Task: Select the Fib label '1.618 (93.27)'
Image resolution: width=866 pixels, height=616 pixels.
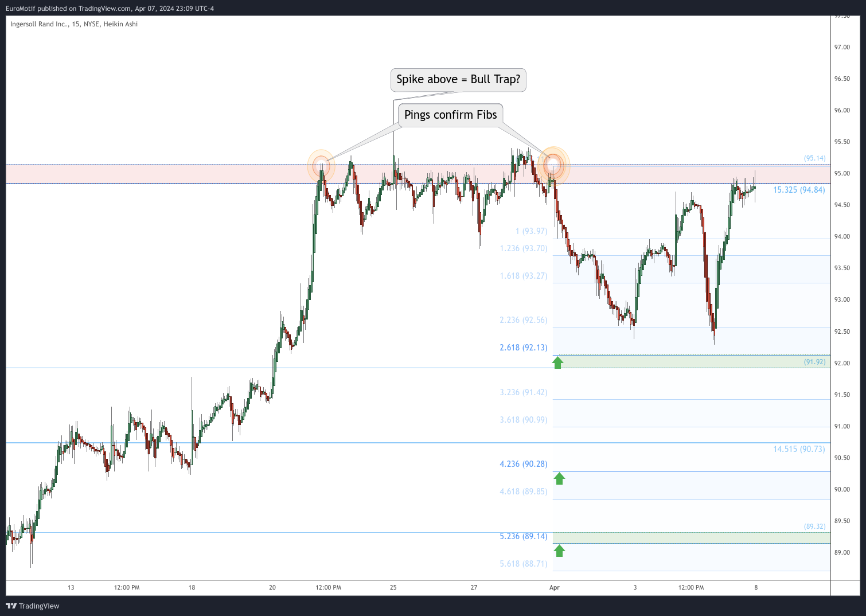Action: pyautogui.click(x=524, y=276)
